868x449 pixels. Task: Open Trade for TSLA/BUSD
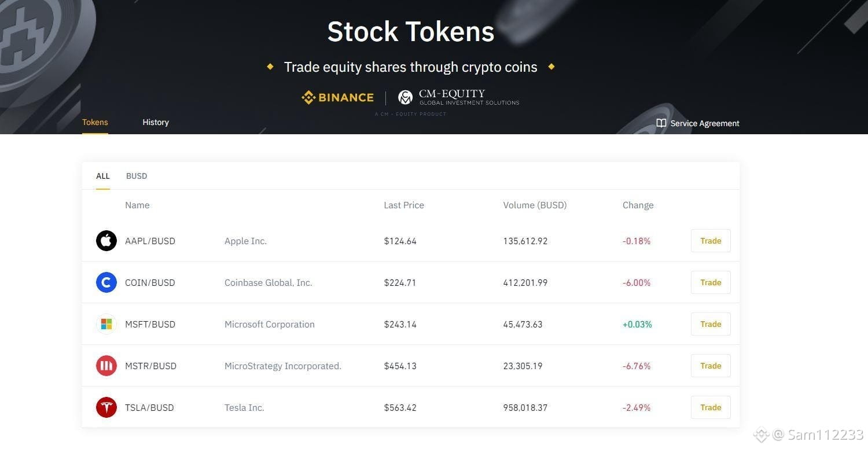tap(711, 407)
